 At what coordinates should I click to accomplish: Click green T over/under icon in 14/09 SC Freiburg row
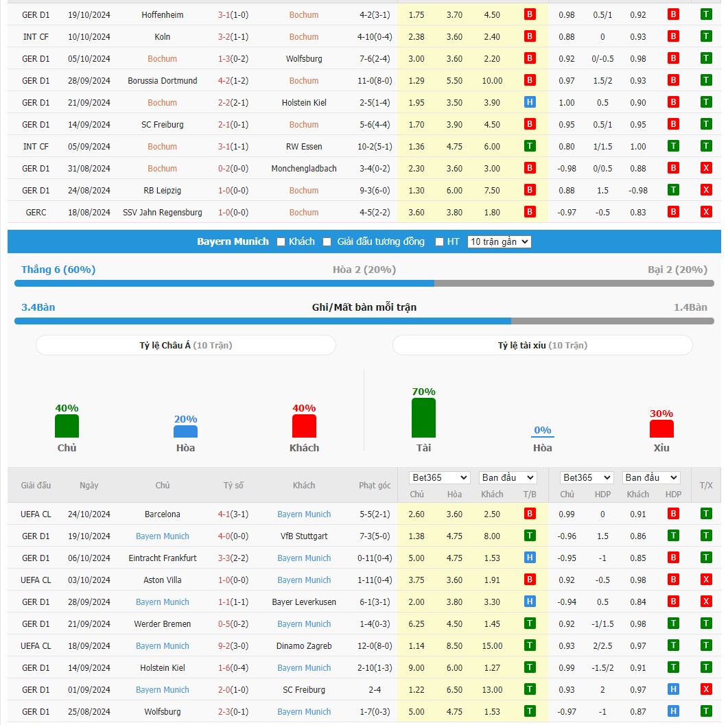(706, 124)
